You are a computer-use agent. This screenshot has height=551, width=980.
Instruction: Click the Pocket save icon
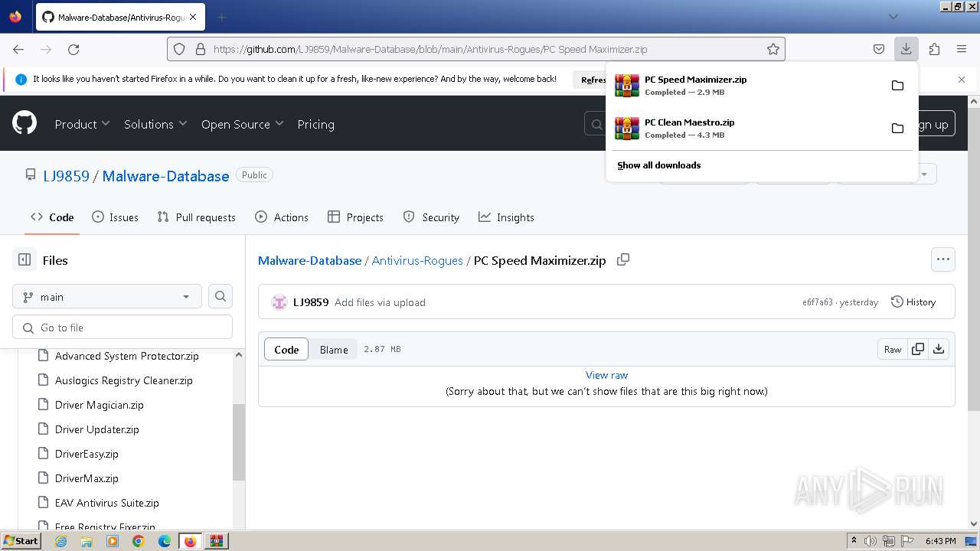pyautogui.click(x=879, y=49)
